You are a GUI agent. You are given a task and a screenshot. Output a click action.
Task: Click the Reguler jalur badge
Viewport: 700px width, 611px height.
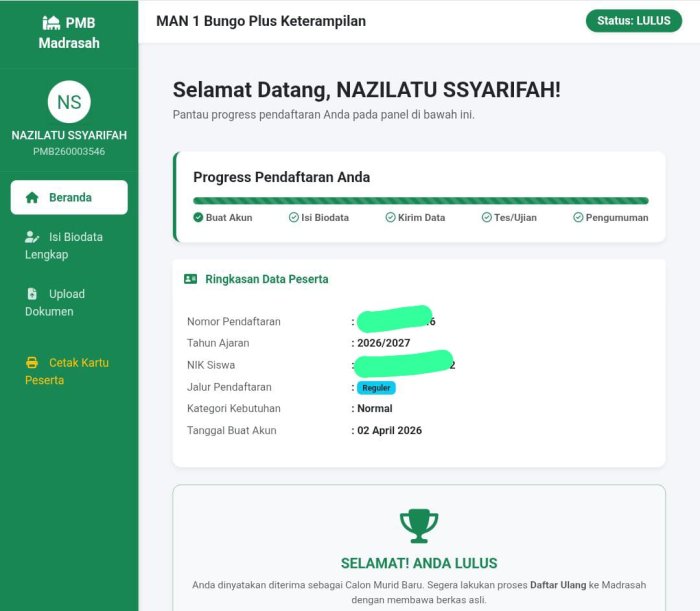coord(376,387)
